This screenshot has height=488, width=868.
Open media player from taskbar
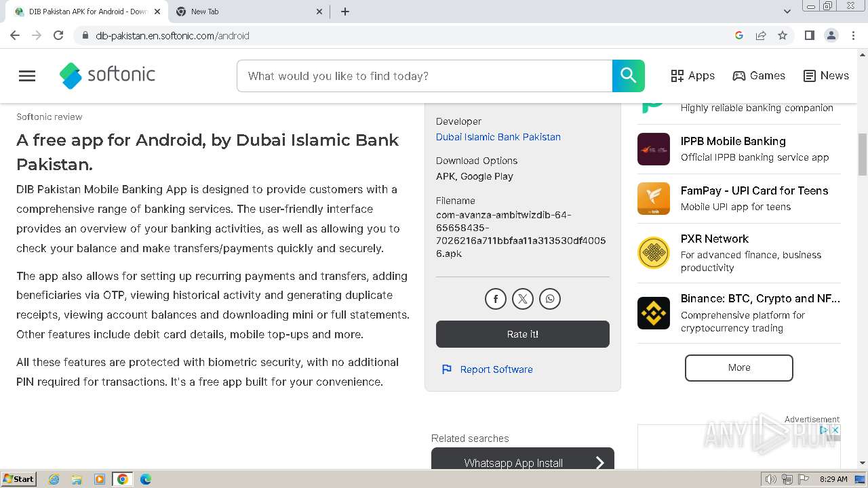100,479
